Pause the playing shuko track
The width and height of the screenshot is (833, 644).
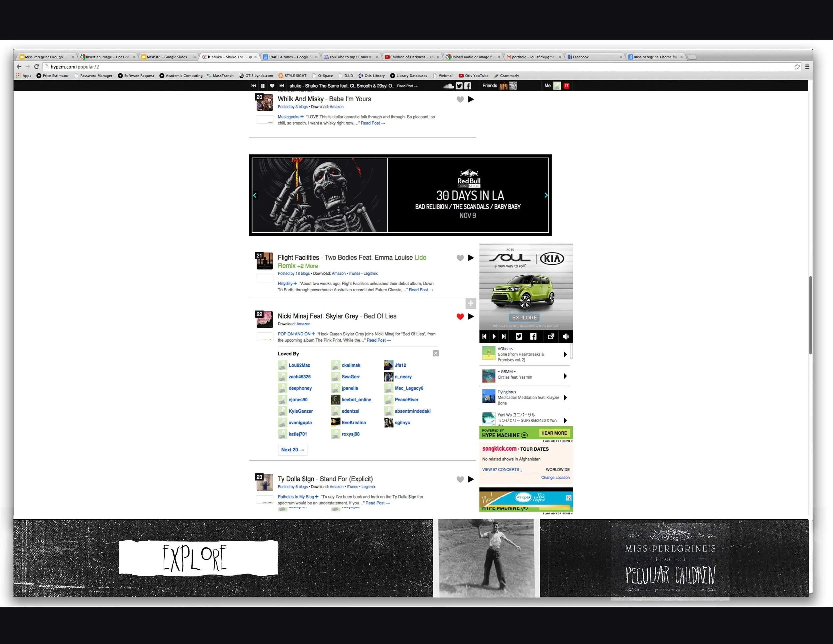click(263, 86)
